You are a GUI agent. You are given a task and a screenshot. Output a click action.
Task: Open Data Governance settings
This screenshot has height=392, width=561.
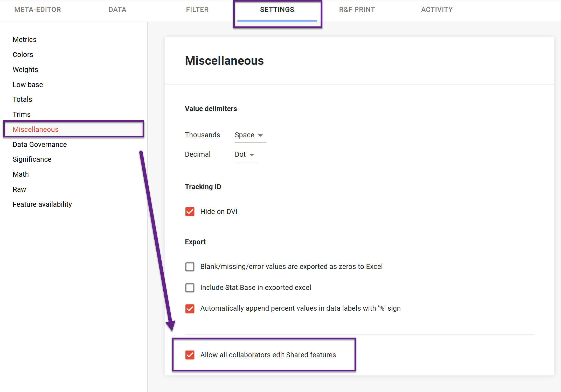[40, 145]
